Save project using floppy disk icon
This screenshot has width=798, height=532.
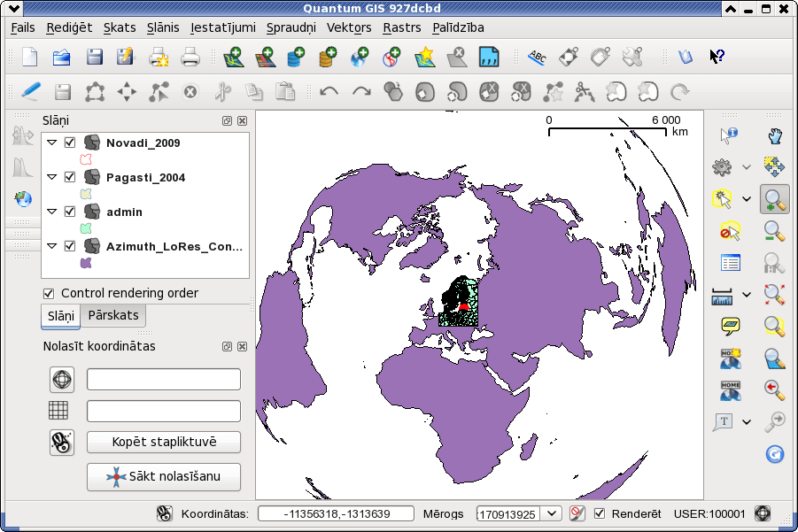pos(94,57)
